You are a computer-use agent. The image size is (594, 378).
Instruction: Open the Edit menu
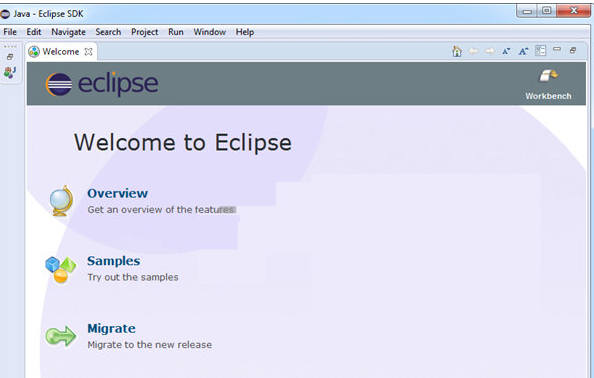33,32
